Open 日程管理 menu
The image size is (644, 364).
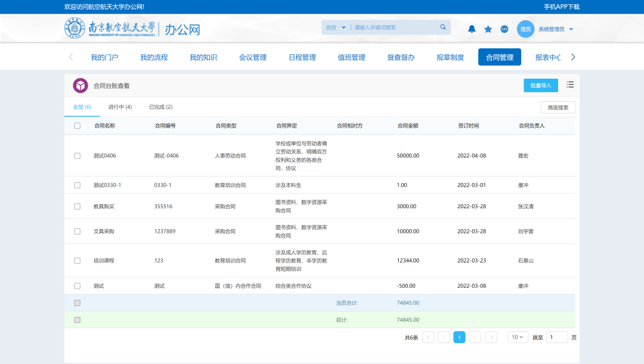coord(302,57)
